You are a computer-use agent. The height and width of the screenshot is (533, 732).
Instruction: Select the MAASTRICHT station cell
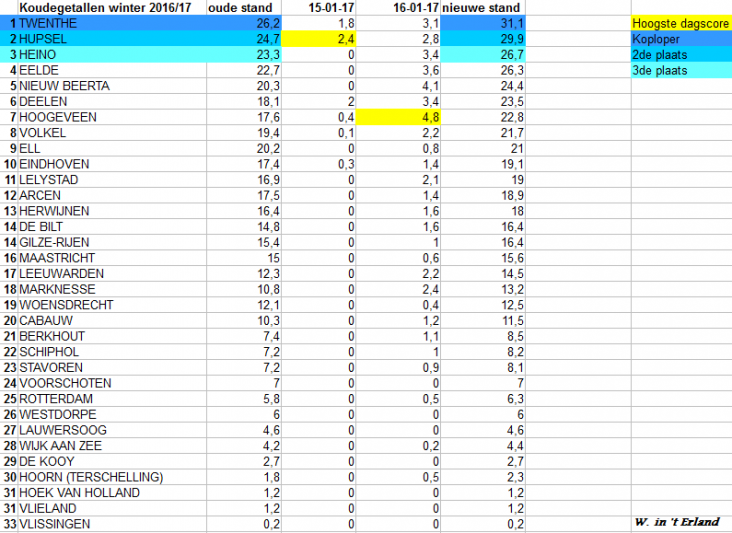coord(112,258)
